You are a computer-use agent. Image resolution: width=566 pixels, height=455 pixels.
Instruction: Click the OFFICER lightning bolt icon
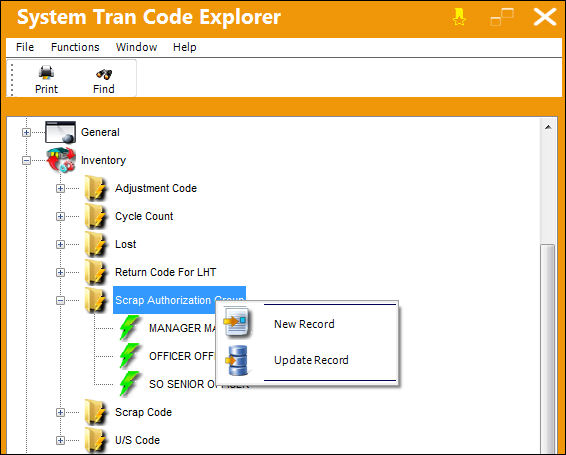coord(129,356)
